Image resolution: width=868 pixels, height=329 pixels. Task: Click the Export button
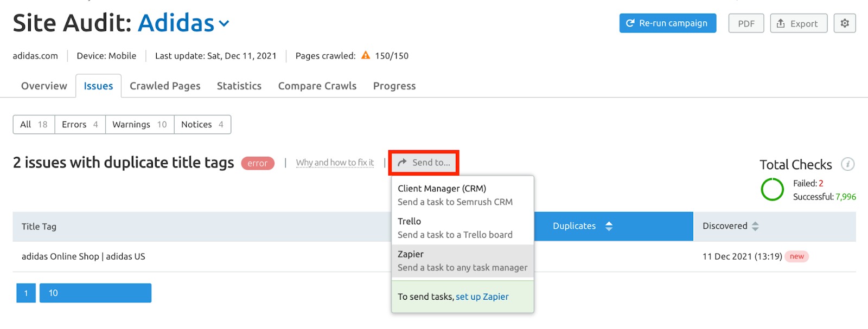click(x=799, y=23)
